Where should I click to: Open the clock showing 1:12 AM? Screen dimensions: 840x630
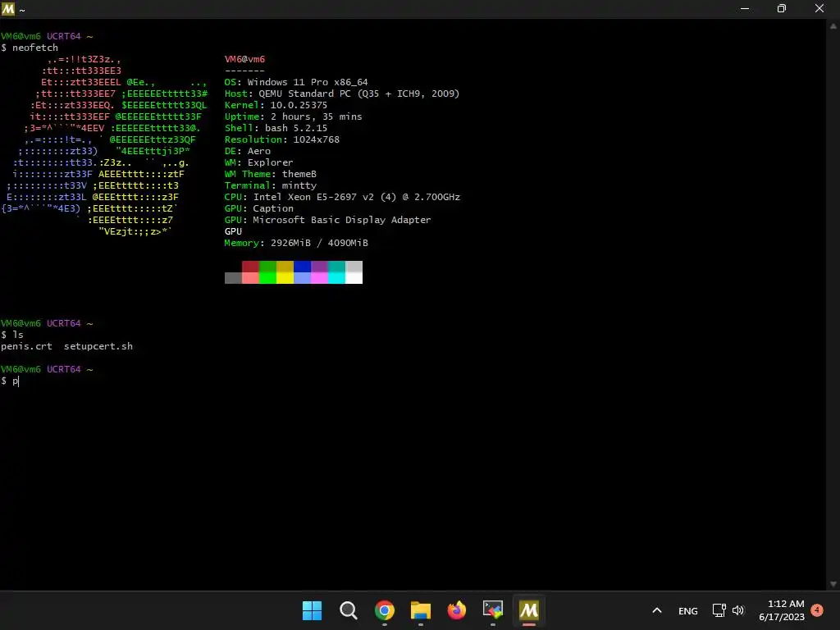pyautogui.click(x=782, y=610)
